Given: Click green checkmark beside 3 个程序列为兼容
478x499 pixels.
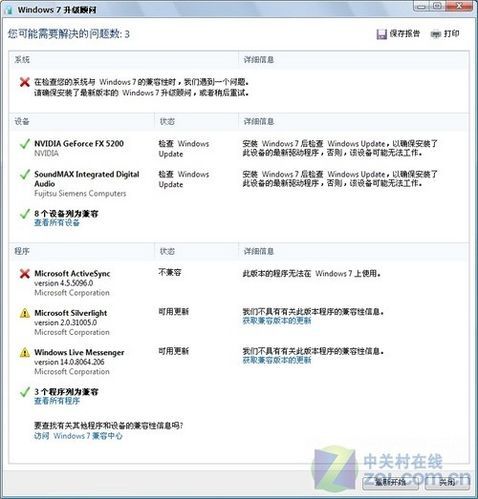Looking at the screenshot, I should click(x=25, y=392).
